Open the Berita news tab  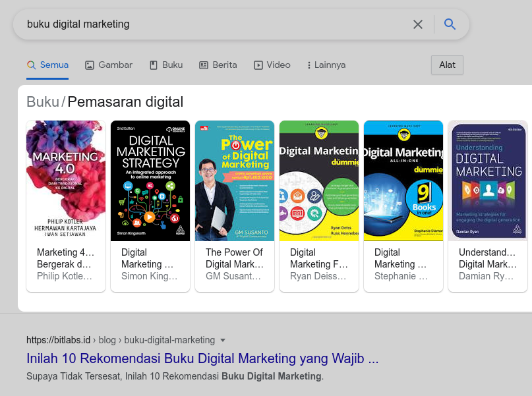point(218,65)
